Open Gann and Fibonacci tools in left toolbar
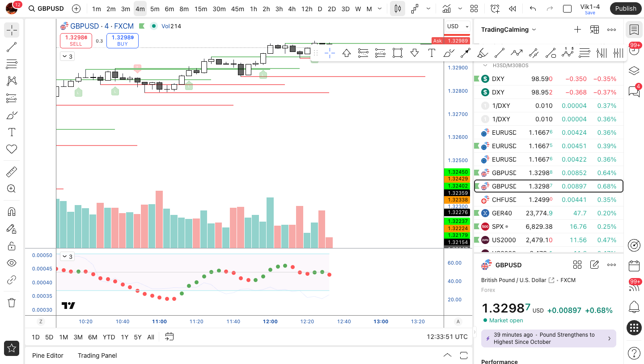Screen dimensions: 644x364 point(12,64)
